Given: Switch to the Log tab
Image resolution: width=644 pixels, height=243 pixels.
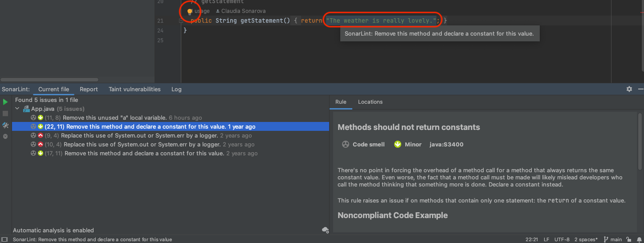Looking at the screenshot, I should coord(176,89).
